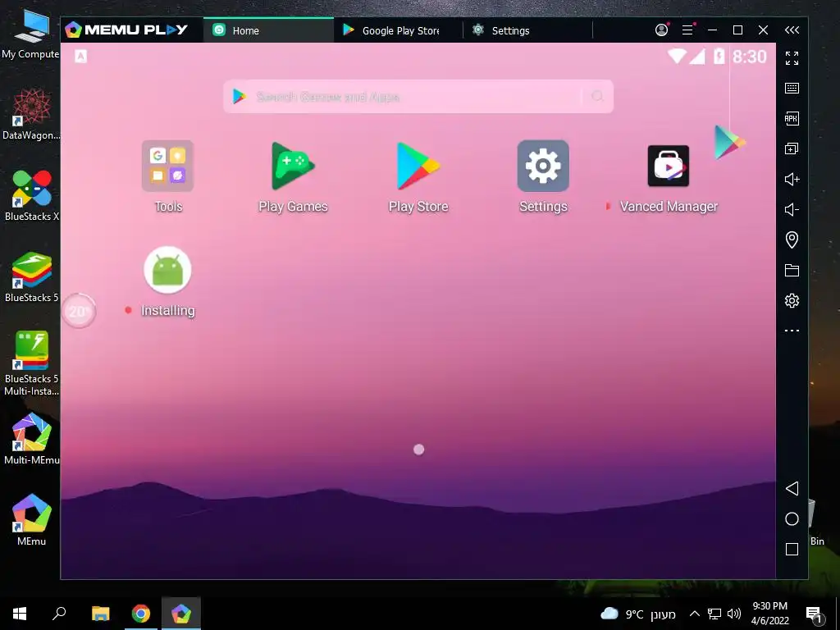The image size is (840, 630).
Task: Click the Wi-Fi icon in Android status bar
Action: point(677,56)
